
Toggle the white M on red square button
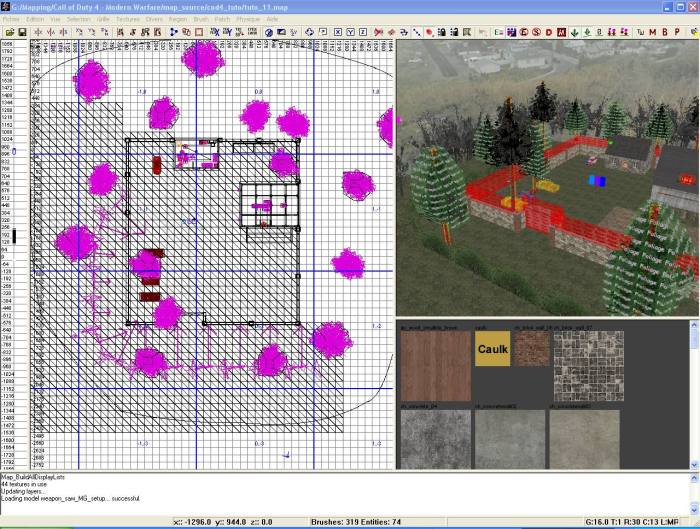click(x=562, y=32)
